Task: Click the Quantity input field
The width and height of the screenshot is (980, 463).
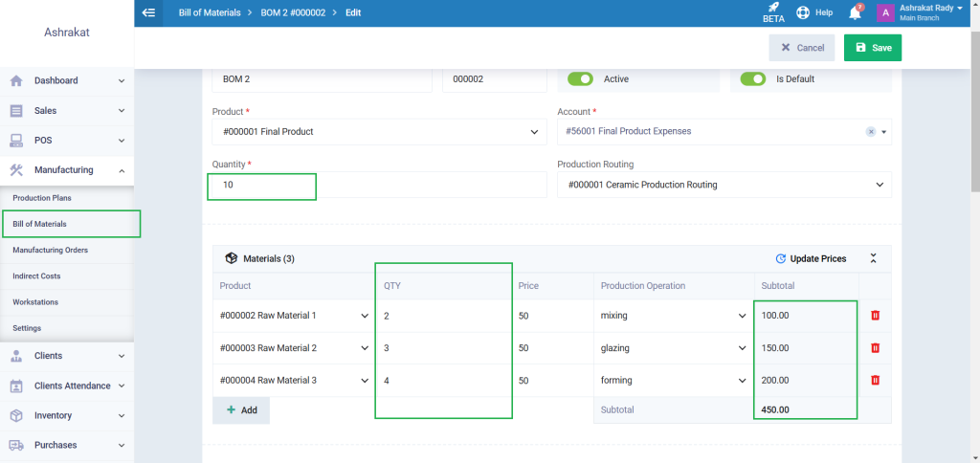Action: [x=380, y=185]
